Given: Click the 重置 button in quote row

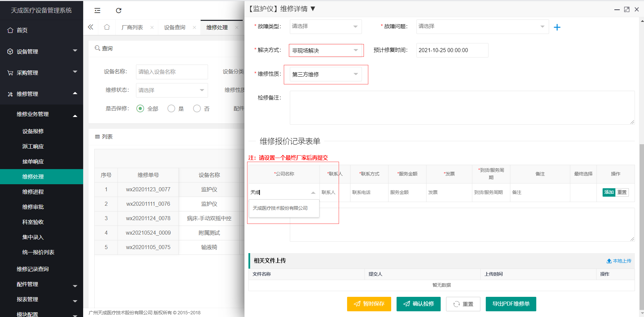Looking at the screenshot, I should click(622, 192).
